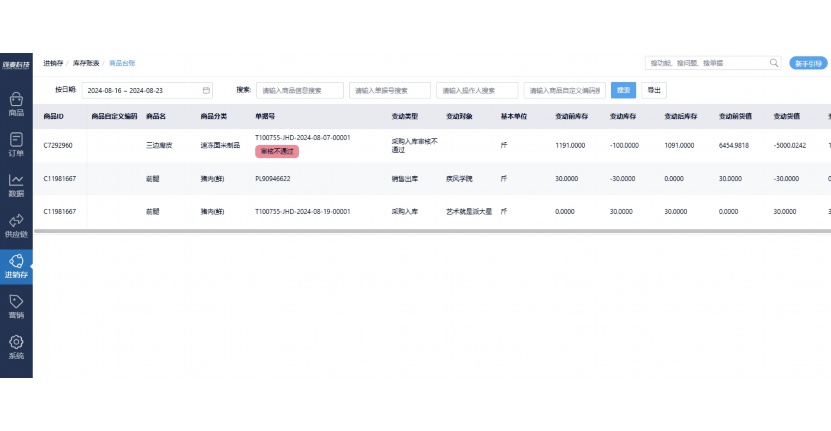Image resolution: width=831 pixels, height=431 pixels.
Task: Click the 商品名 column header
Action: pos(156,116)
